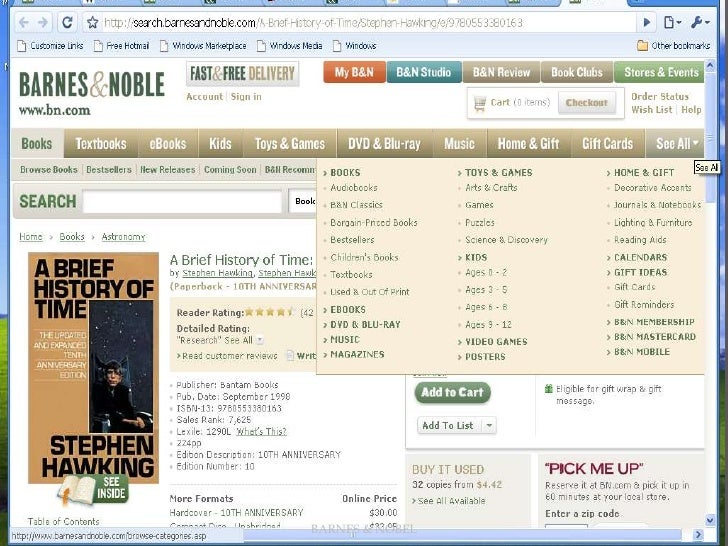Click the Help link

(691, 110)
